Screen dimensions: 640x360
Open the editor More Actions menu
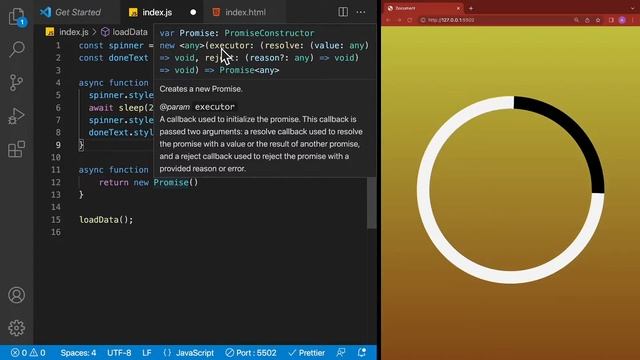pos(361,12)
